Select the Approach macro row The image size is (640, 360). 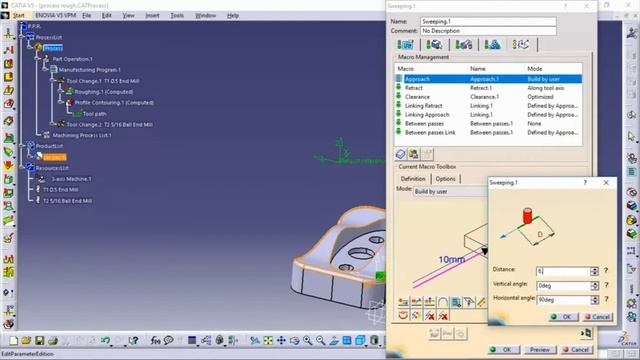[x=488, y=79]
